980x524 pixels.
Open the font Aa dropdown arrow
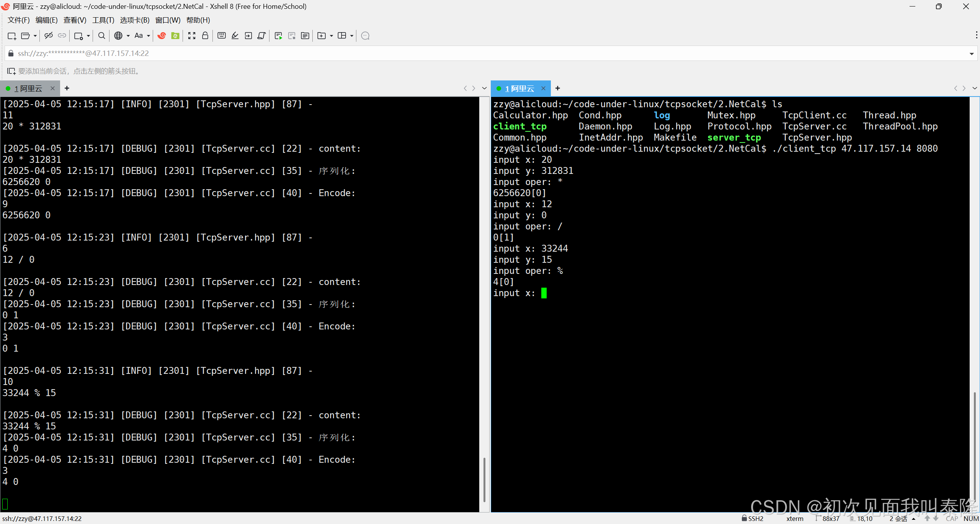[x=149, y=36]
